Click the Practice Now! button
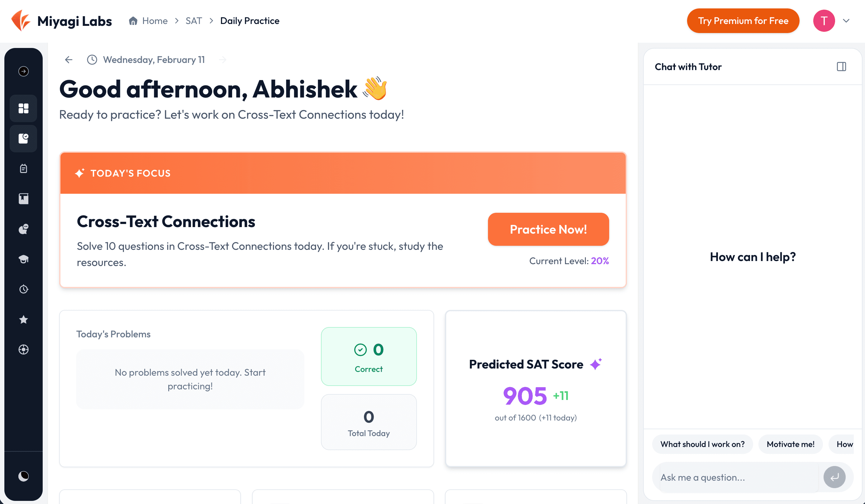 (x=548, y=229)
